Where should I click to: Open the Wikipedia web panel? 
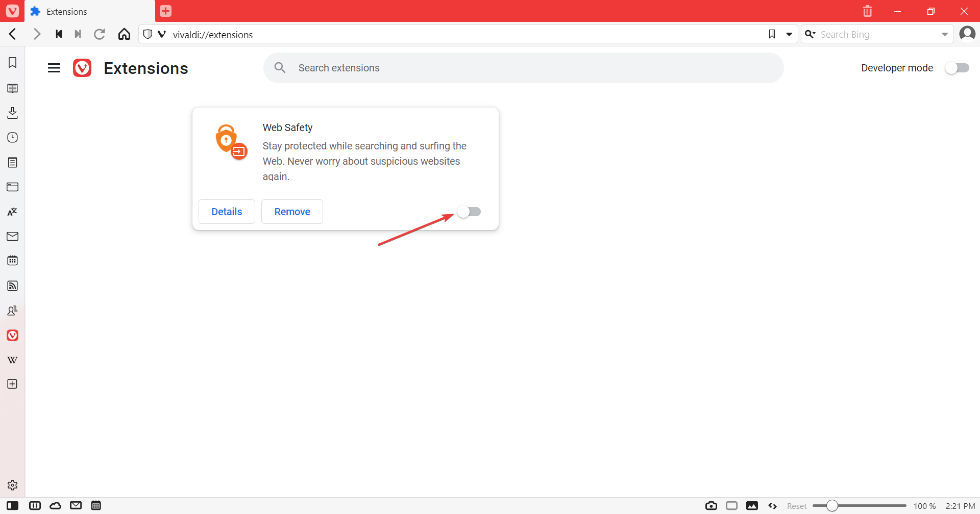click(x=13, y=360)
